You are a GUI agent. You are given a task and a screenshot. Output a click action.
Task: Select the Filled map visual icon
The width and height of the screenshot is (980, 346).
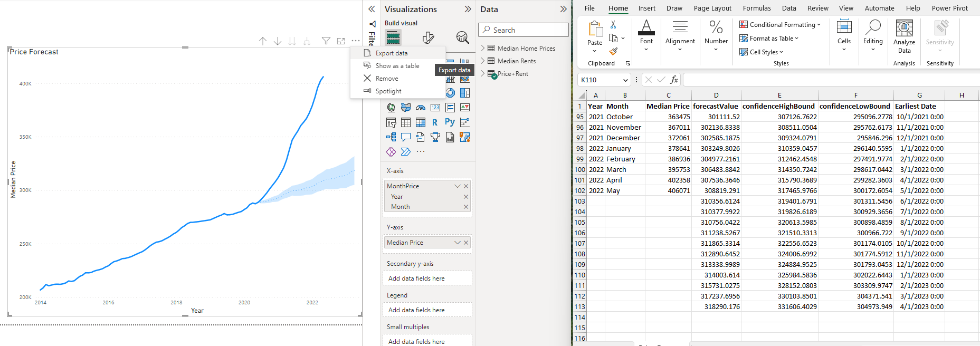tap(406, 108)
